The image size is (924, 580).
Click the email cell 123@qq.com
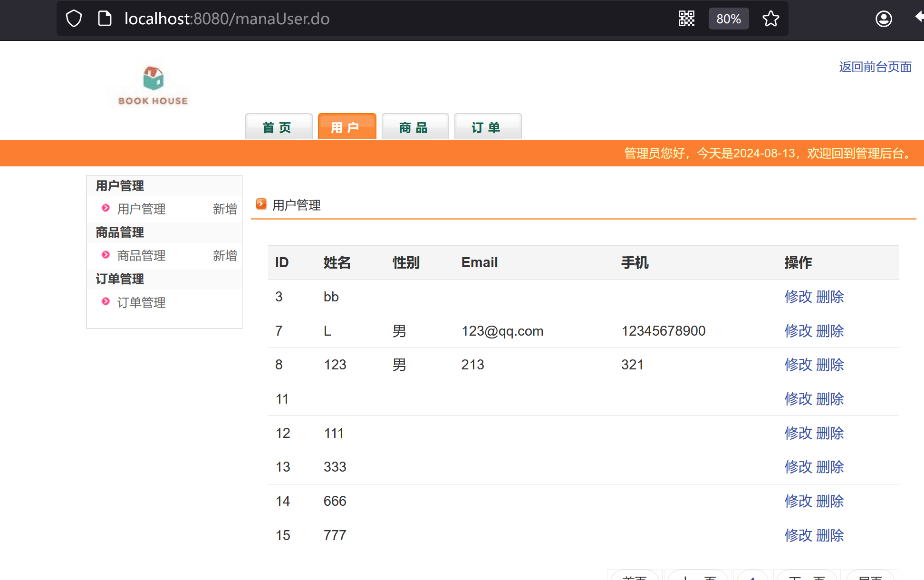(x=502, y=331)
